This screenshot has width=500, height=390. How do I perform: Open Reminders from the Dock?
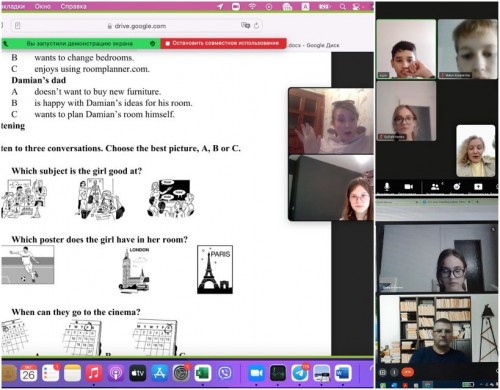tap(51, 373)
